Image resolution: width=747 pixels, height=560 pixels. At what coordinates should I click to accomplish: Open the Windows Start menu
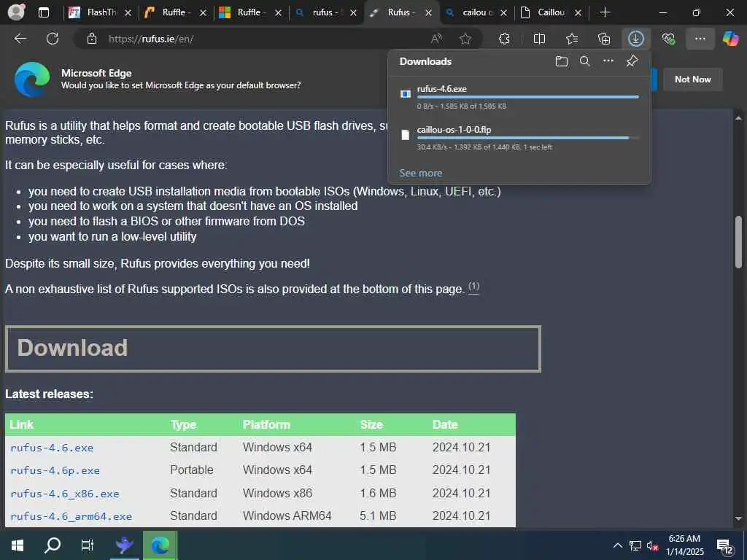pos(18,545)
